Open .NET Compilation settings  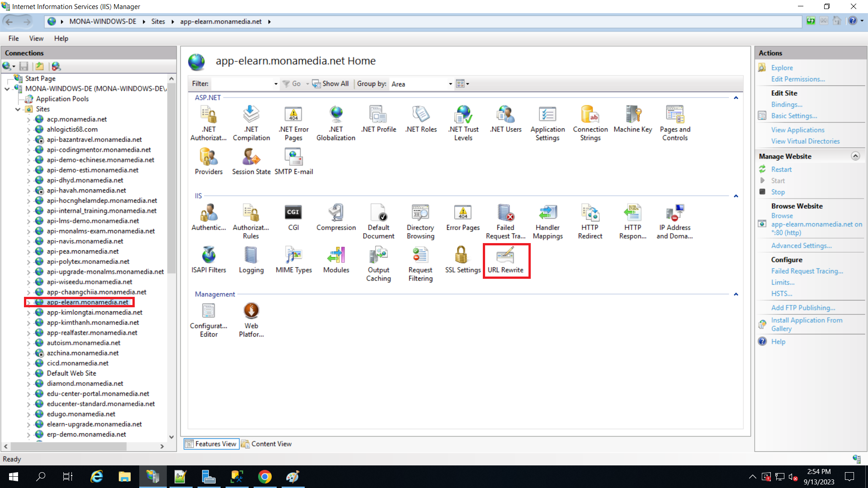click(251, 123)
